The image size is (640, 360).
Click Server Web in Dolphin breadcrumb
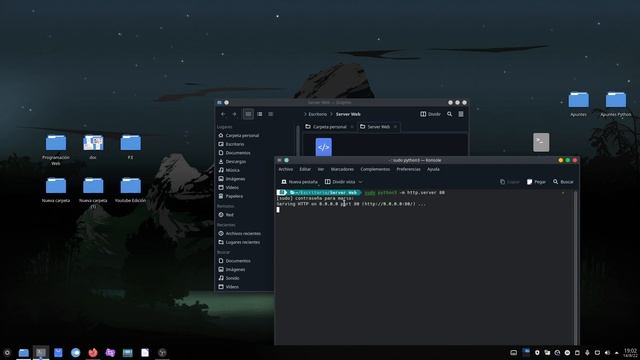pyautogui.click(x=348, y=114)
